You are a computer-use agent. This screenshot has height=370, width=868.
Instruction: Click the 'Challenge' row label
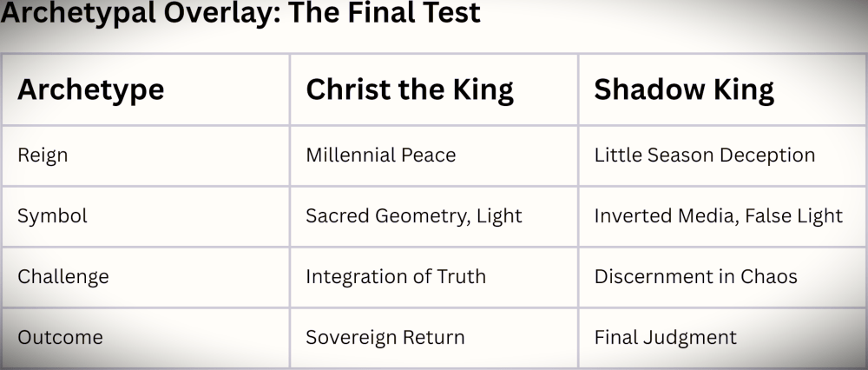pyautogui.click(x=63, y=277)
